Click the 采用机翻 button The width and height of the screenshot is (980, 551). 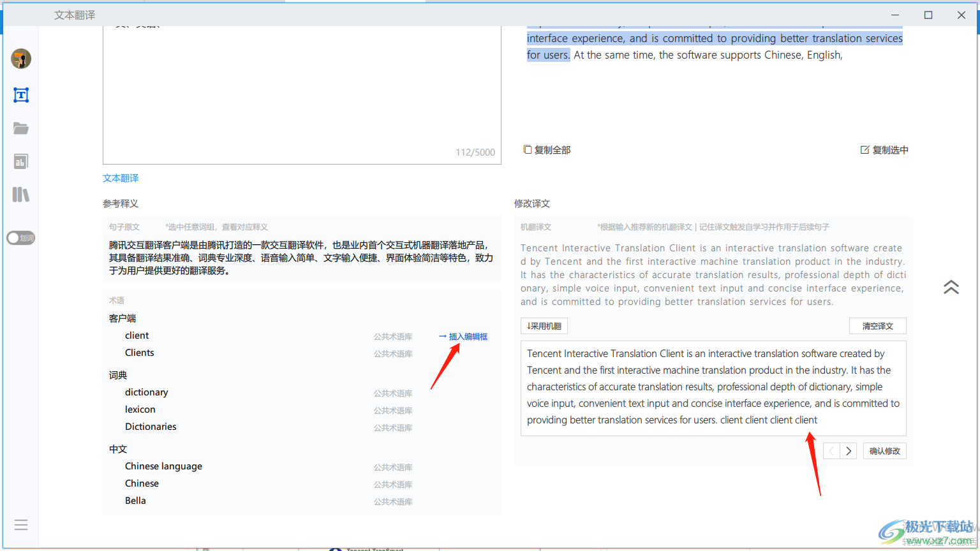pyautogui.click(x=544, y=326)
